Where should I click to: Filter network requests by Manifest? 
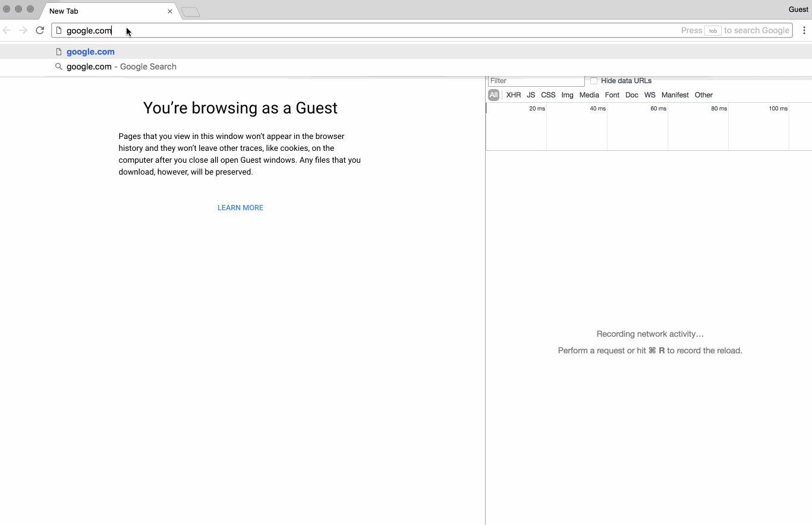[675, 95]
